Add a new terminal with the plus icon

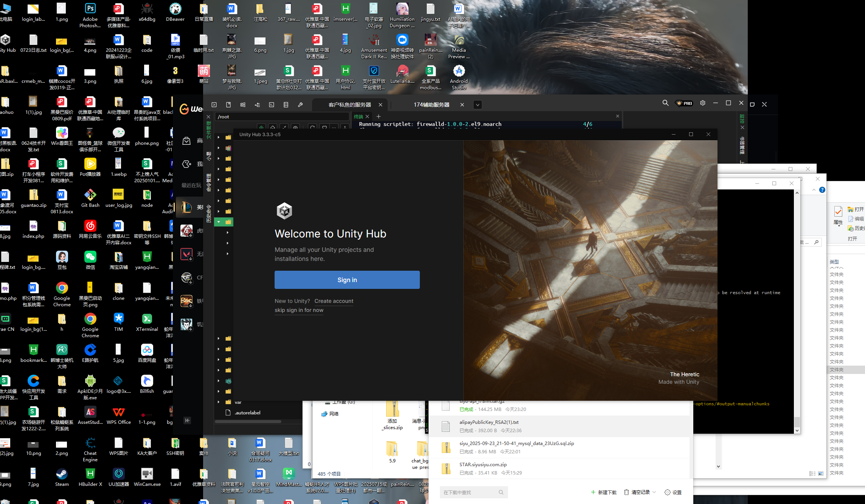(x=379, y=116)
